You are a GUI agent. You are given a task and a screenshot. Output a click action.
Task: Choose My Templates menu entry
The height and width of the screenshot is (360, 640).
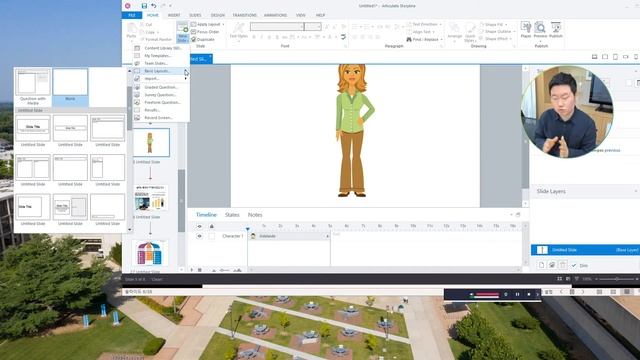pyautogui.click(x=161, y=56)
